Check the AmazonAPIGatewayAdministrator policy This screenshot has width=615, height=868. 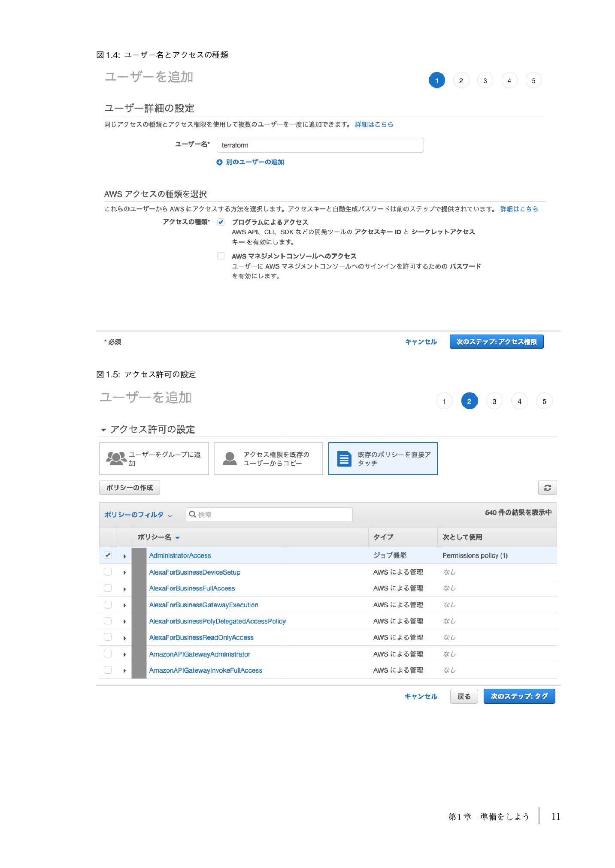[108, 654]
